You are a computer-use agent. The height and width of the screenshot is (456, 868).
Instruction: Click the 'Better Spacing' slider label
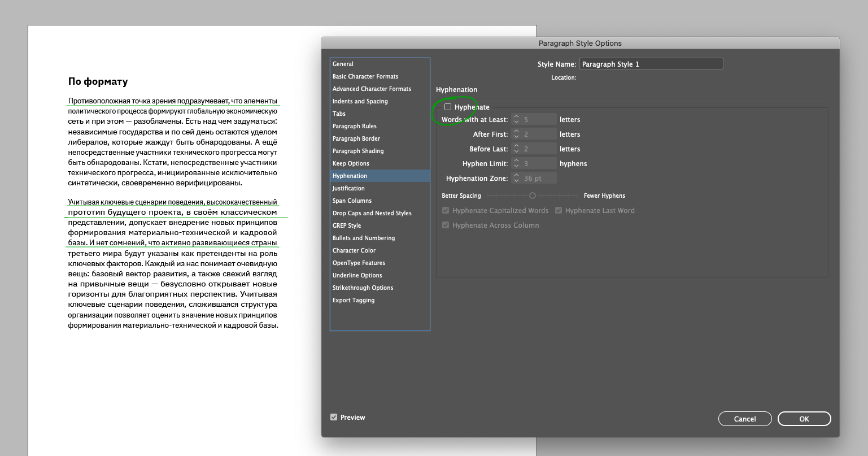[x=461, y=196]
